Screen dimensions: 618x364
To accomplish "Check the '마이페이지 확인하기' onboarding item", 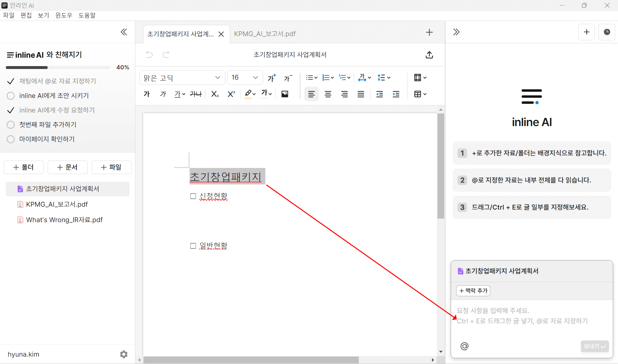I will 10,139.
